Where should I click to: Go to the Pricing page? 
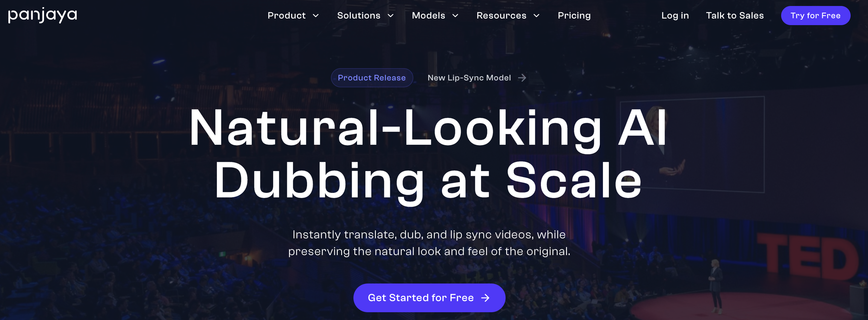tap(574, 16)
